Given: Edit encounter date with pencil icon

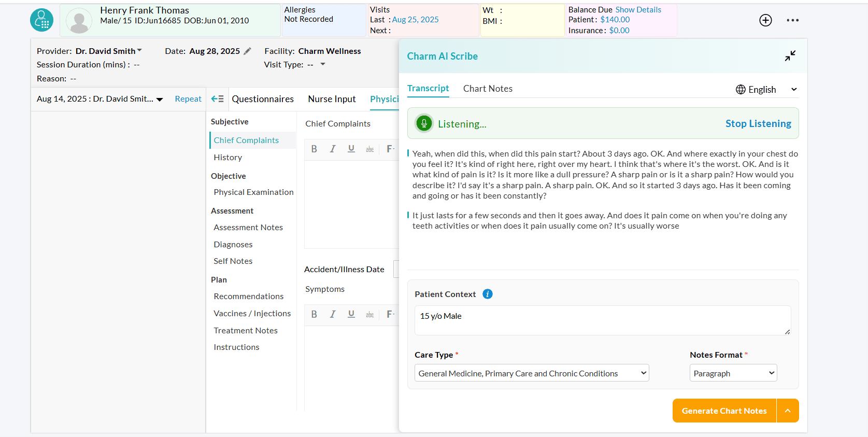Looking at the screenshot, I should pos(247,51).
